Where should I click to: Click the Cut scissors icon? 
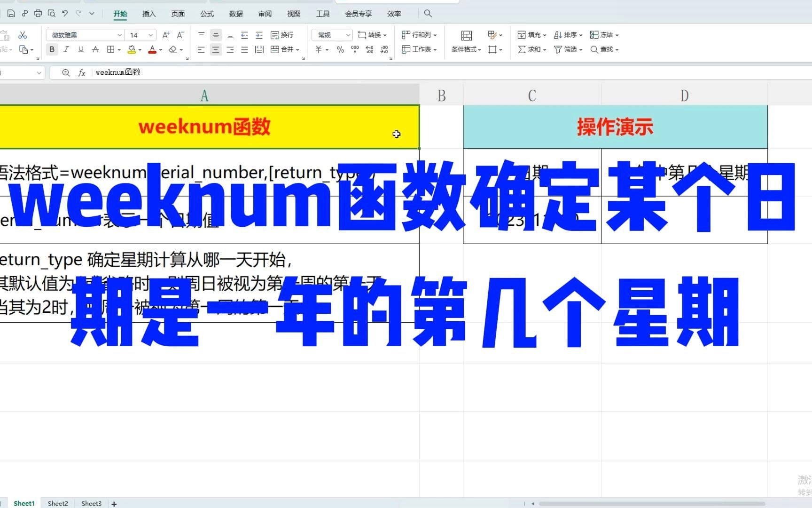23,35
